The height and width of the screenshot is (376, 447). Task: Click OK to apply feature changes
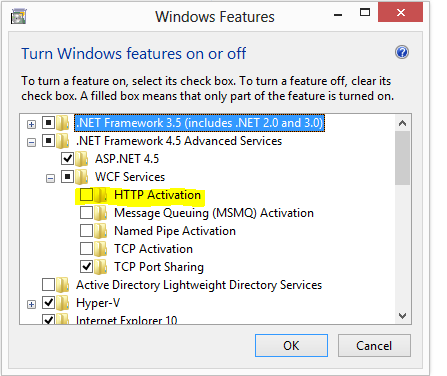point(291,346)
